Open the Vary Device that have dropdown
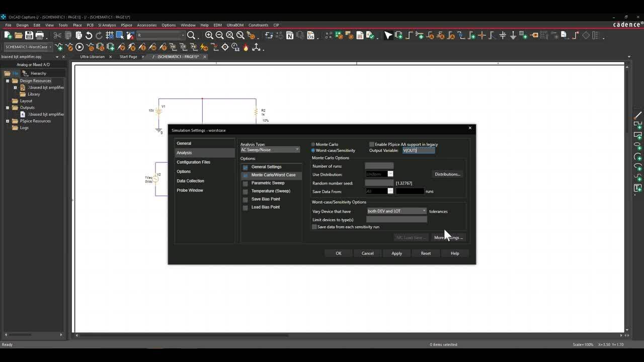 click(424, 211)
